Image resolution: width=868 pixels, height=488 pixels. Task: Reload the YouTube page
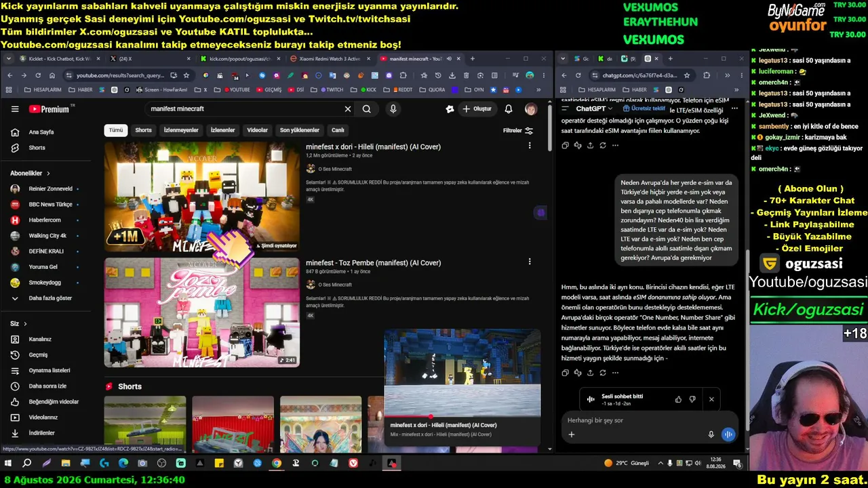38,75
